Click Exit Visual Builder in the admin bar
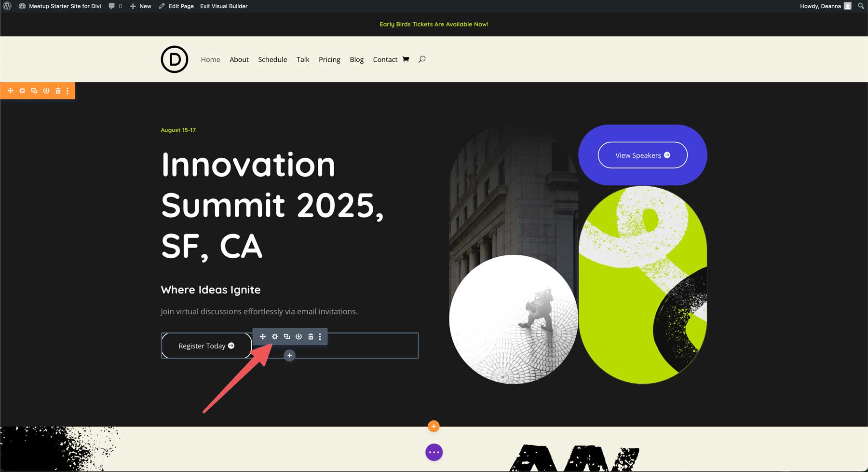The height and width of the screenshot is (472, 868). [223, 6]
